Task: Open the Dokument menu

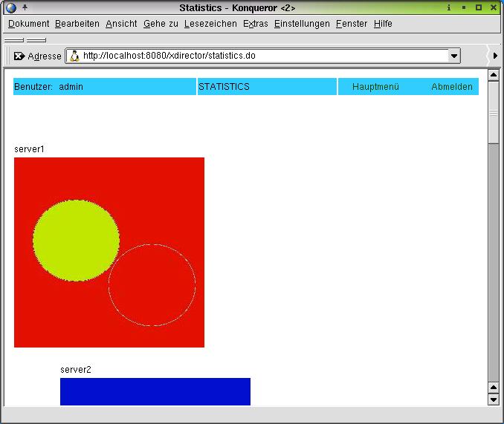Action: click(28, 24)
